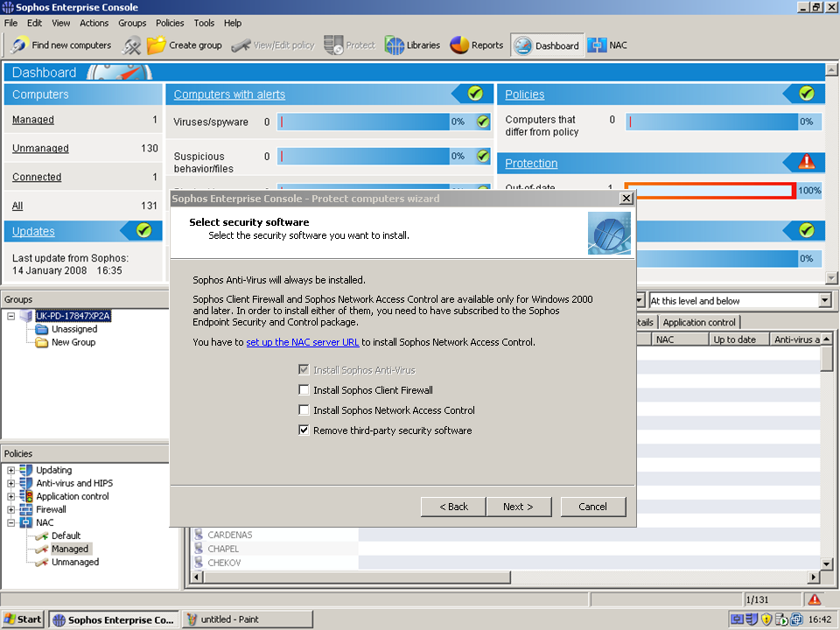The image size is (840, 630).
Task: Click the Create group folder icon
Action: pyautogui.click(x=157, y=45)
